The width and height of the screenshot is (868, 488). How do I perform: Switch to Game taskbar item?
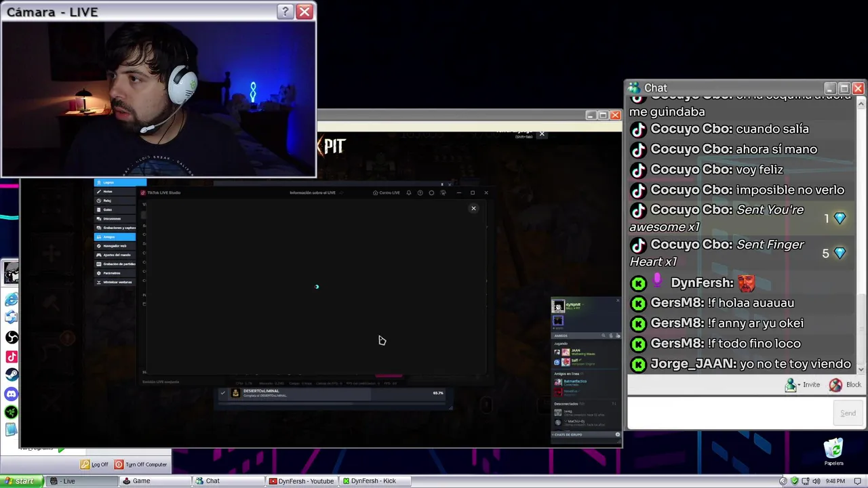pyautogui.click(x=155, y=481)
